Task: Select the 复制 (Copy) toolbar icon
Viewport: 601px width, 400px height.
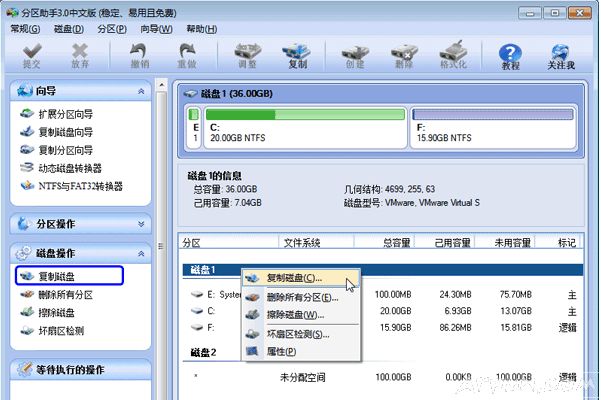Action: pos(297,55)
